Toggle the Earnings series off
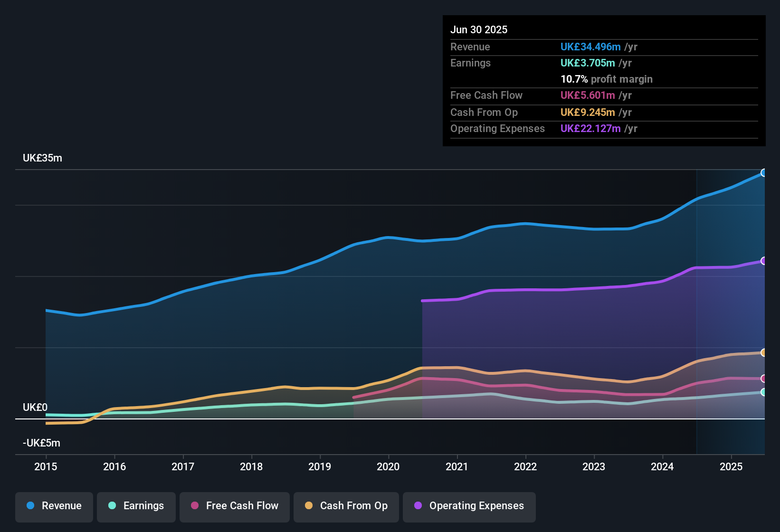This screenshot has height=532, width=780. coord(136,506)
